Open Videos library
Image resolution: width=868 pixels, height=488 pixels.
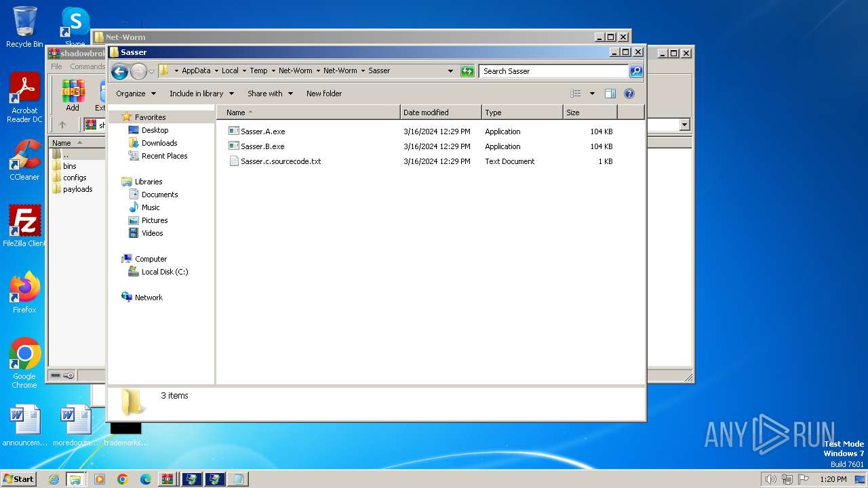click(152, 233)
